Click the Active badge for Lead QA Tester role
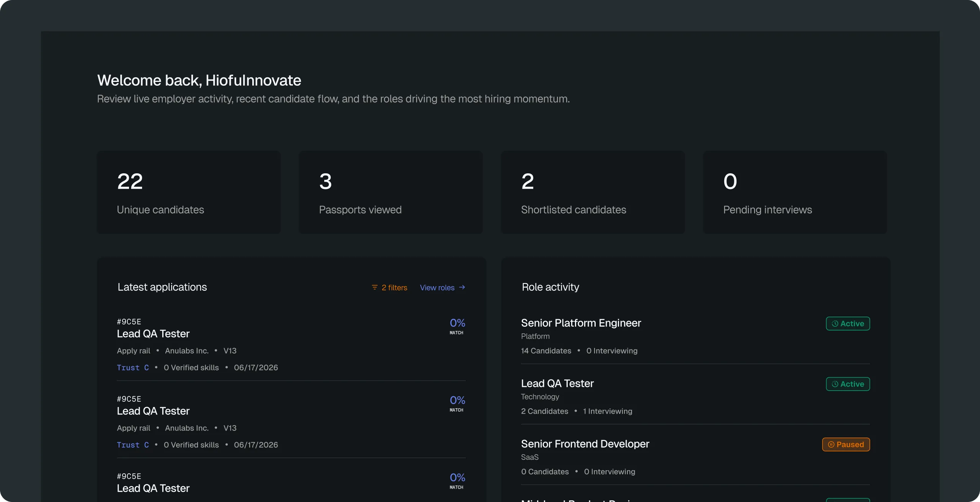 click(x=848, y=384)
